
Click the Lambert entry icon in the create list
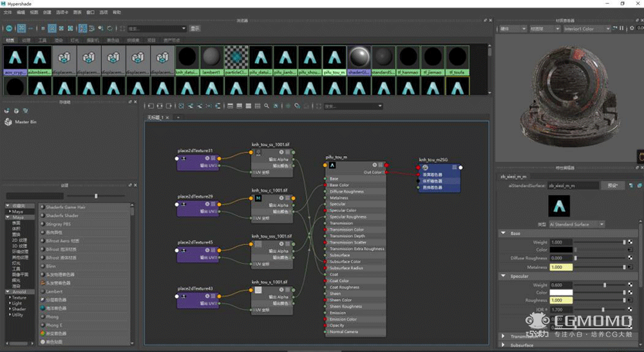43,291
